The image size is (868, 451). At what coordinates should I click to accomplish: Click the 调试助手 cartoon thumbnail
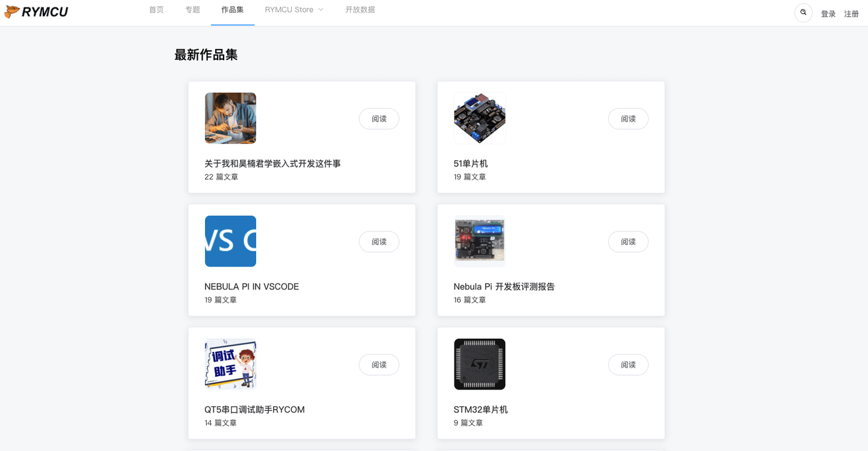click(x=230, y=364)
